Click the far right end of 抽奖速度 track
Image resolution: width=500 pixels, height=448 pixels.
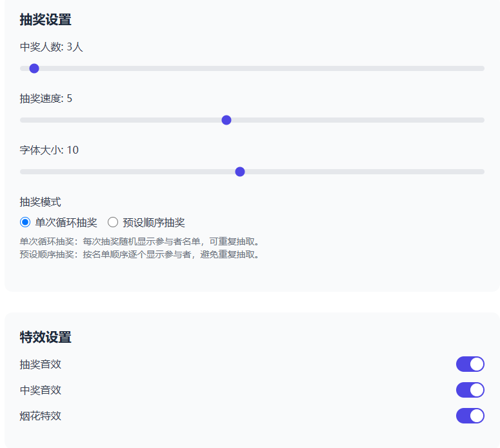481,120
